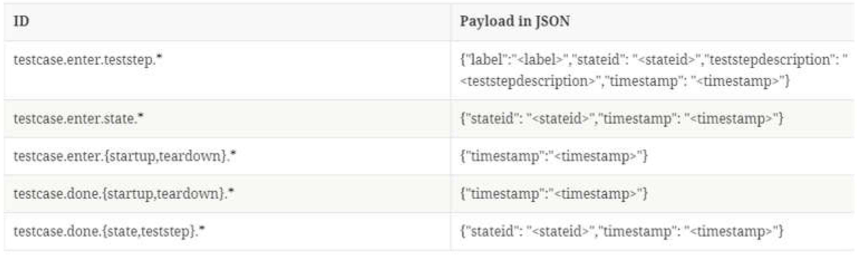Image resolution: width=868 pixels, height=258 pixels.
Task: Click "stateid" key in the teststep payload
Action: [x=598, y=60]
